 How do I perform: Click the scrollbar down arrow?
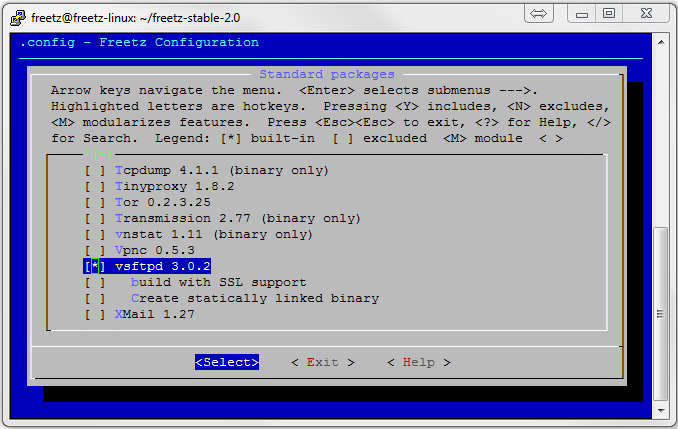pyautogui.click(x=660, y=410)
